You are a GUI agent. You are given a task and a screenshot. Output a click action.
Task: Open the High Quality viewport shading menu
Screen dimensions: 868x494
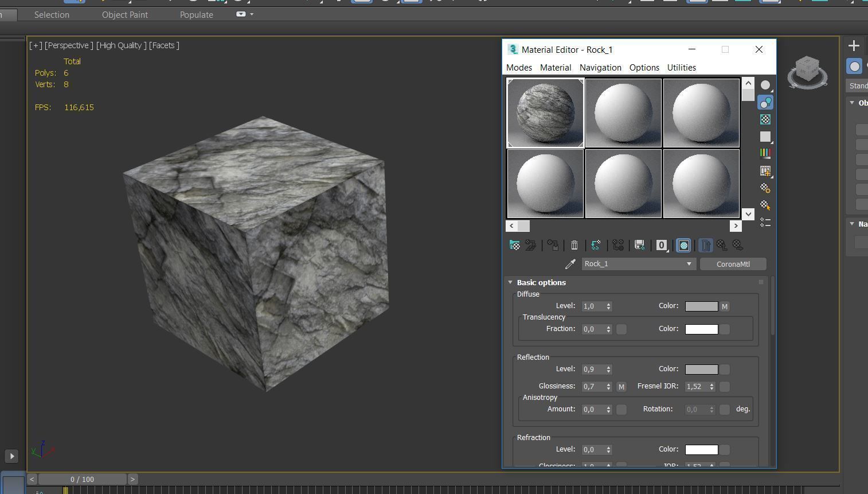click(x=121, y=45)
